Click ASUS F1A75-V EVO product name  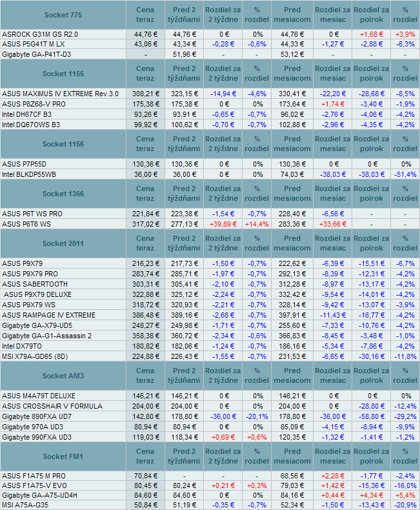click(34, 486)
